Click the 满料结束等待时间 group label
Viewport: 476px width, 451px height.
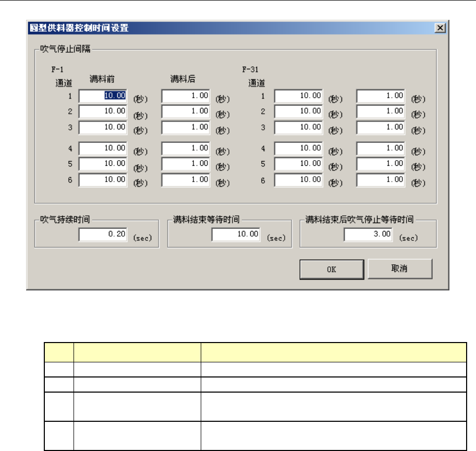(x=206, y=220)
